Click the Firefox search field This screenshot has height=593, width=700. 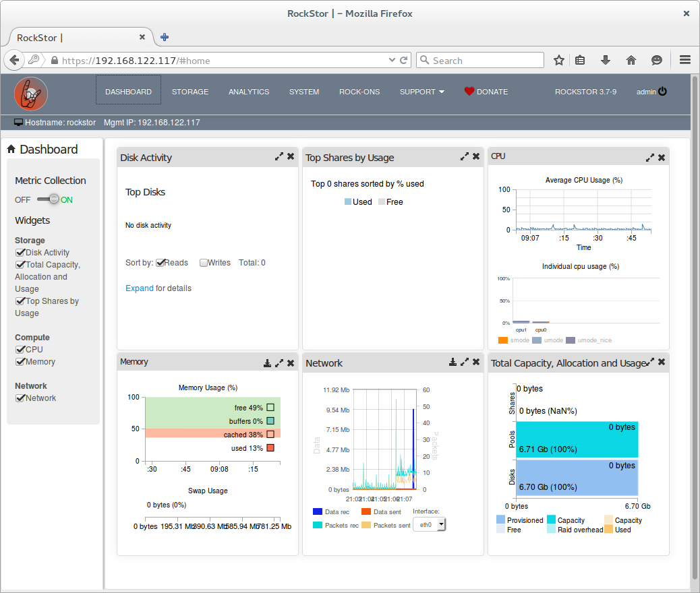(480, 60)
